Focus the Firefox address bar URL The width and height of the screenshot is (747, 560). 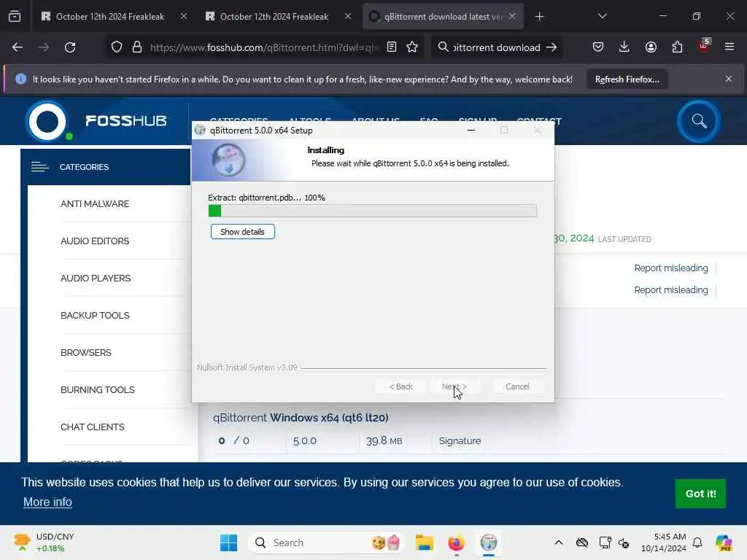264,47
